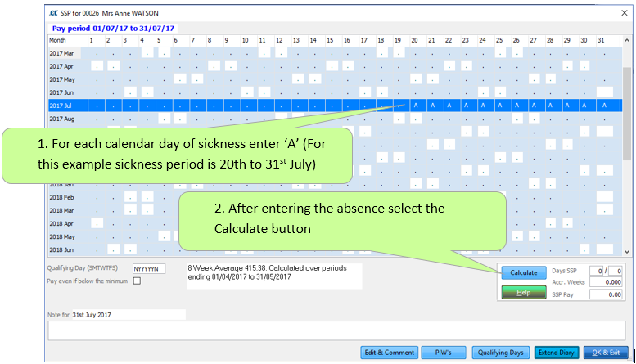Open the PIW's button

443,353
